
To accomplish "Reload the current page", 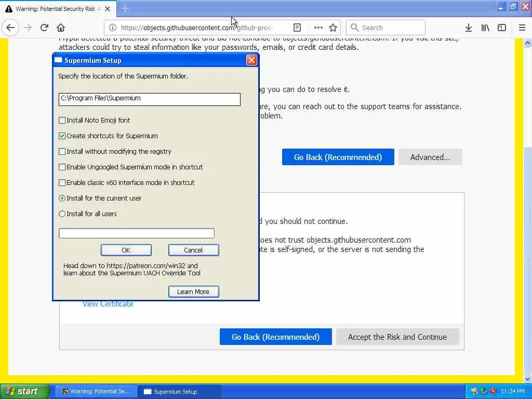I will coord(44,28).
